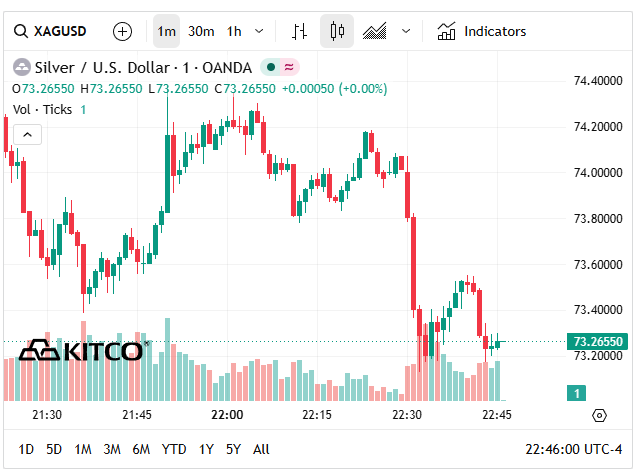Click the 22:30 time axis label
638x472 pixels.
(407, 415)
